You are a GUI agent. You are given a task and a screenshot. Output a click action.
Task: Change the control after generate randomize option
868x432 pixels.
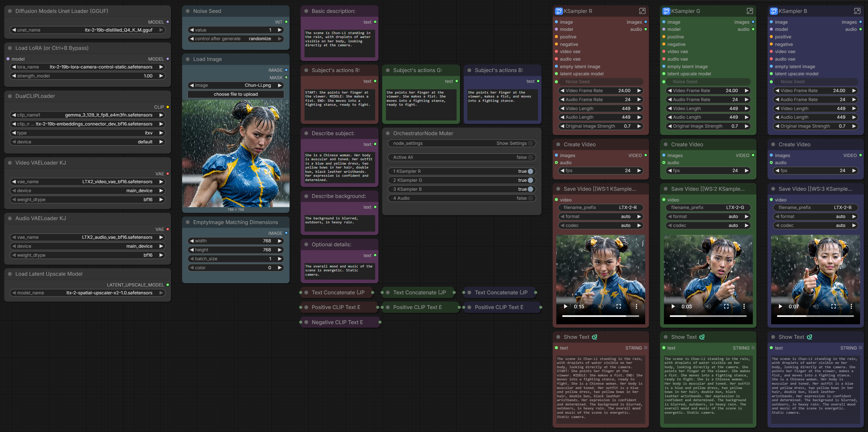click(236, 39)
